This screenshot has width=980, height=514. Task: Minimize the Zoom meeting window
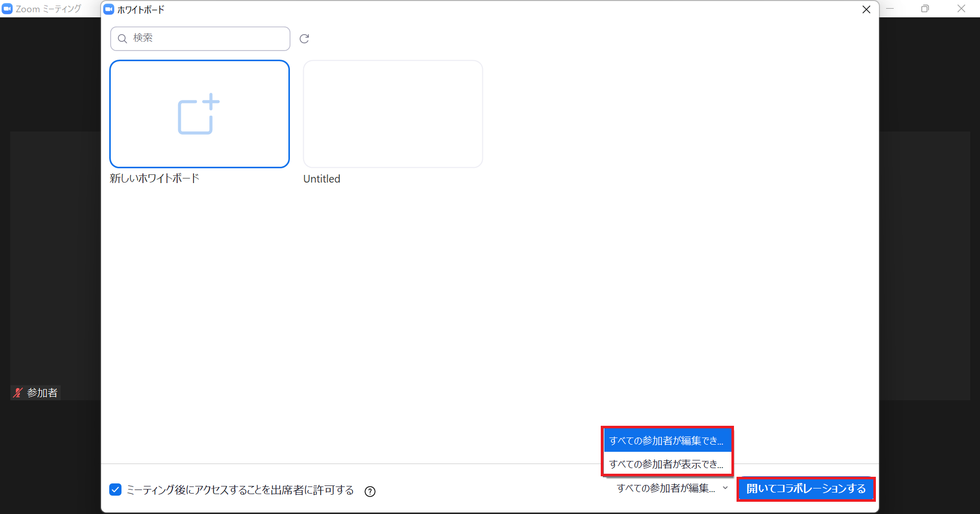pyautogui.click(x=890, y=9)
